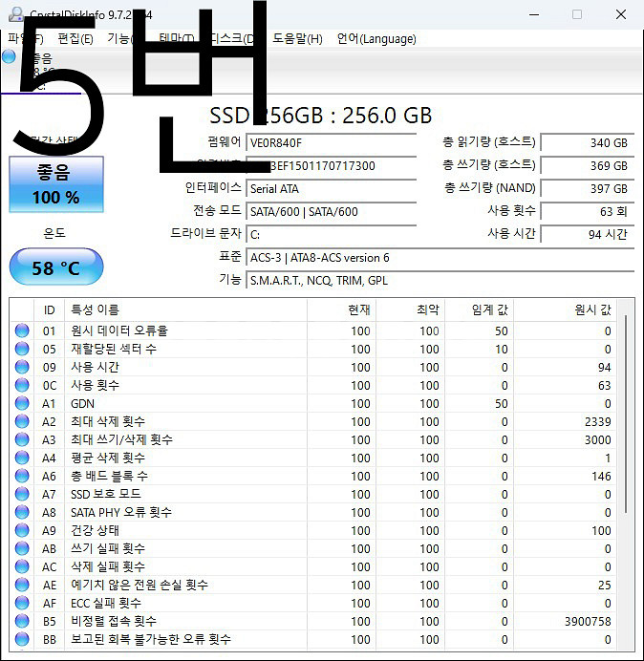Image resolution: width=644 pixels, height=661 pixels.
Task: Click status icon for 0C 사용 횟수 row
Action: tap(22, 385)
